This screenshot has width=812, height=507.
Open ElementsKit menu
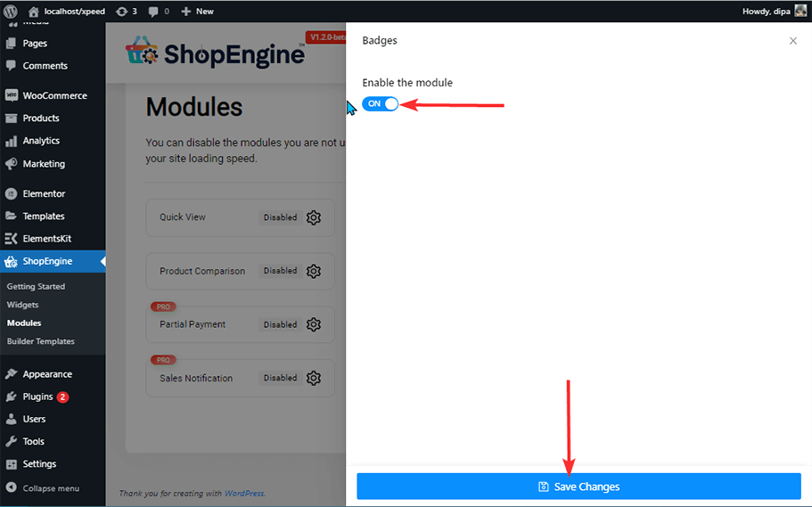click(x=46, y=239)
